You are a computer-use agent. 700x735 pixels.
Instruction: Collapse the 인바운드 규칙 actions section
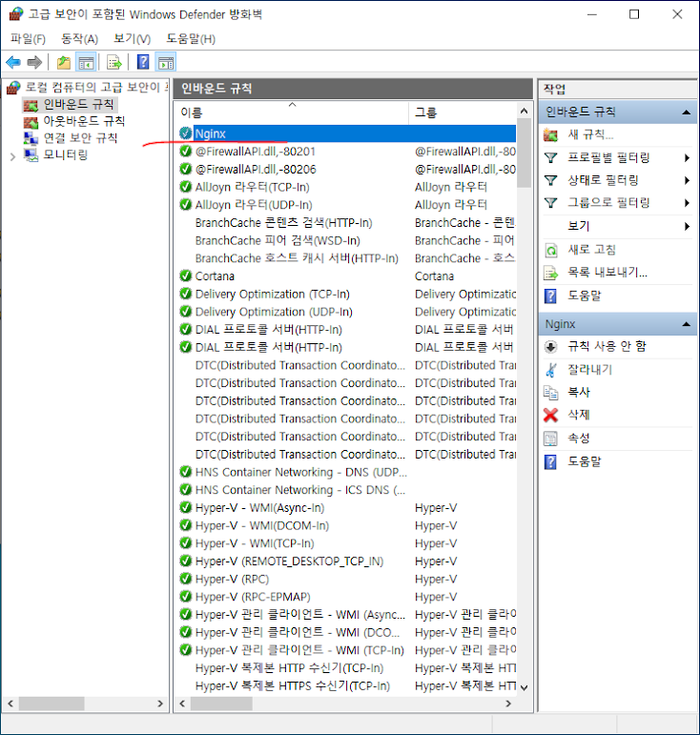pos(687,112)
